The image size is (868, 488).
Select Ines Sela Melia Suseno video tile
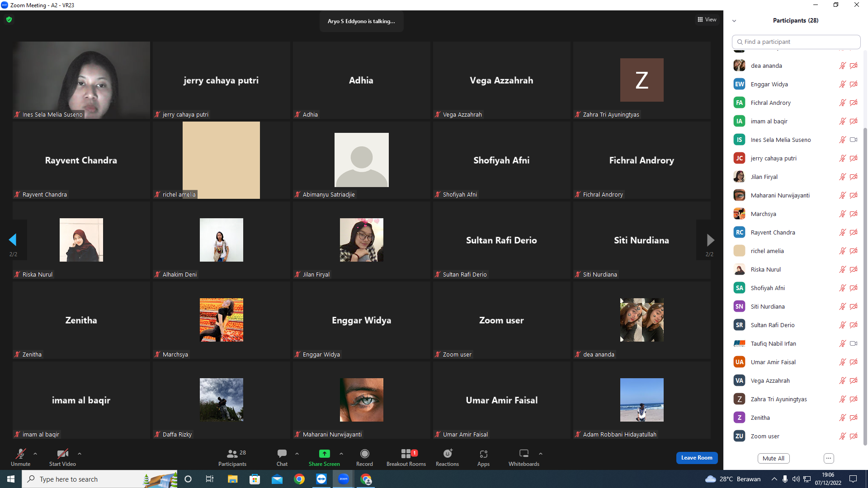coord(81,80)
